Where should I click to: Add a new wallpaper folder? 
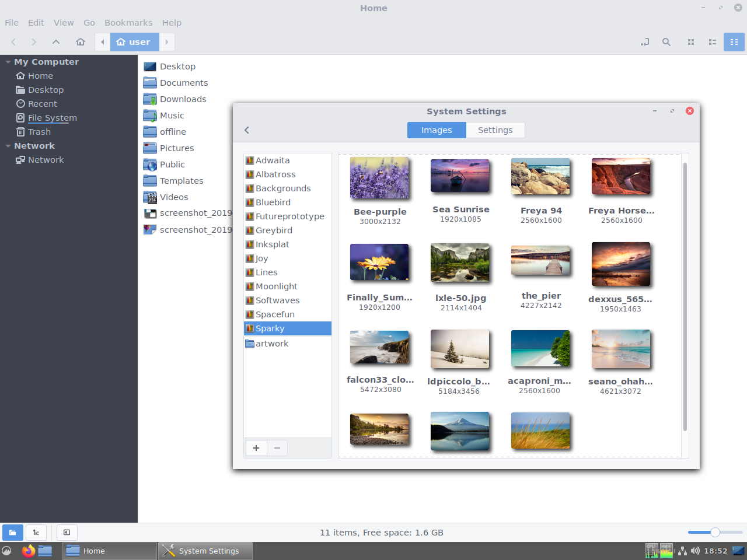point(256,448)
